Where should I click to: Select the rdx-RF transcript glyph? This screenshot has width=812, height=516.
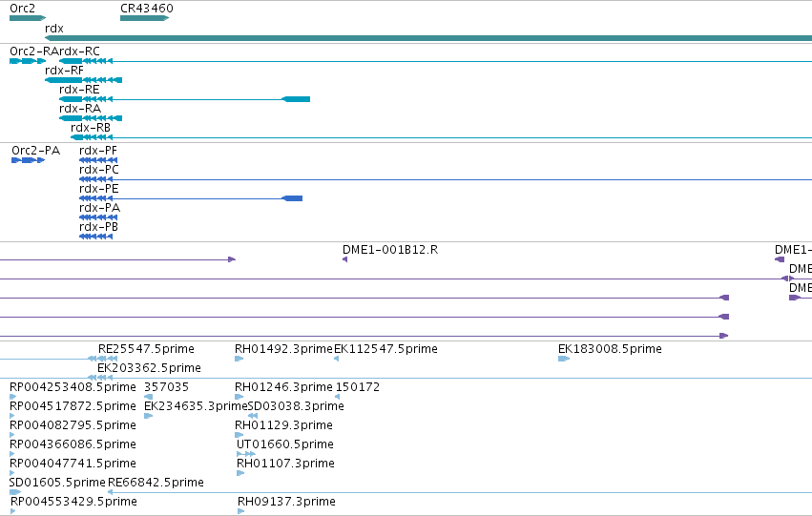pos(83,80)
